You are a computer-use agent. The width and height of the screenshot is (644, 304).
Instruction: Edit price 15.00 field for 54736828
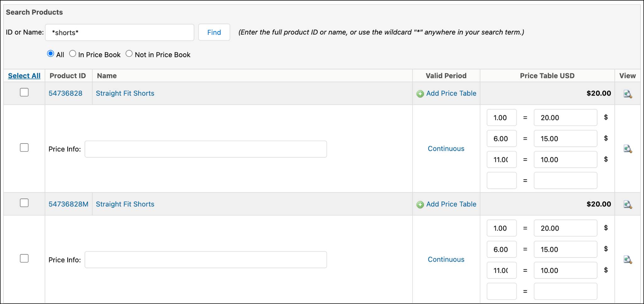click(x=565, y=138)
